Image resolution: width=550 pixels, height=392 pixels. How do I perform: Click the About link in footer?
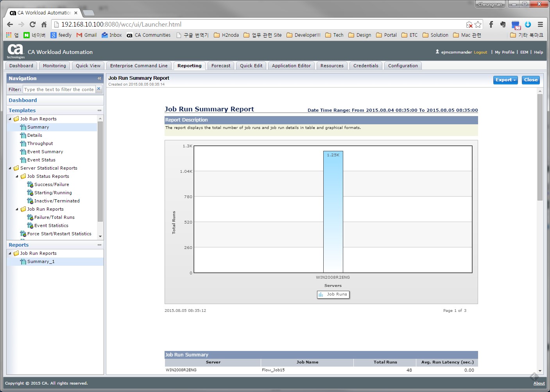point(539,383)
